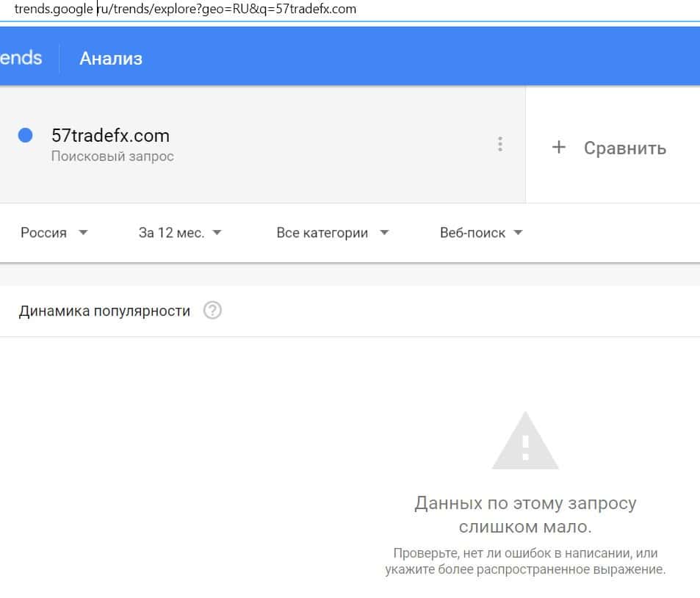Click the Динамика популярности heading
Viewport: 700px width, 598px height.
[104, 311]
